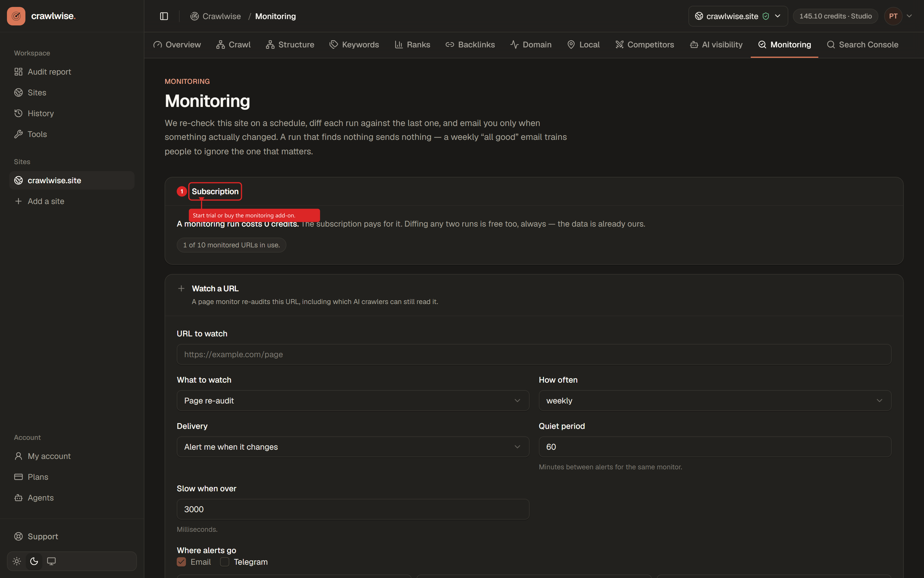Screen dimensions: 924x578
Task: Uncheck the Email alerts checkbox
Action: tap(181, 562)
